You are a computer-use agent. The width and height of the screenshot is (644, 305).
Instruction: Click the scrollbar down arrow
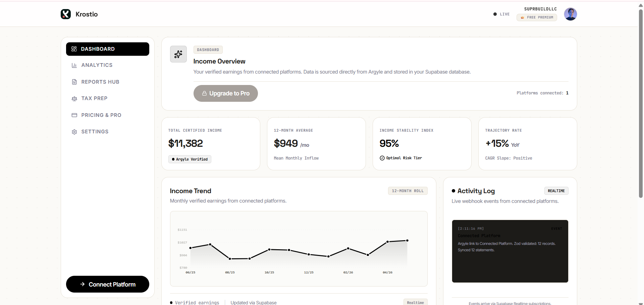pos(641,303)
